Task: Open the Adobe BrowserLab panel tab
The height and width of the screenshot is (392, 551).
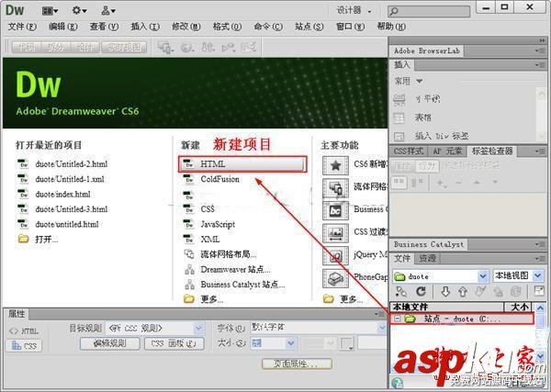Action: point(427,50)
